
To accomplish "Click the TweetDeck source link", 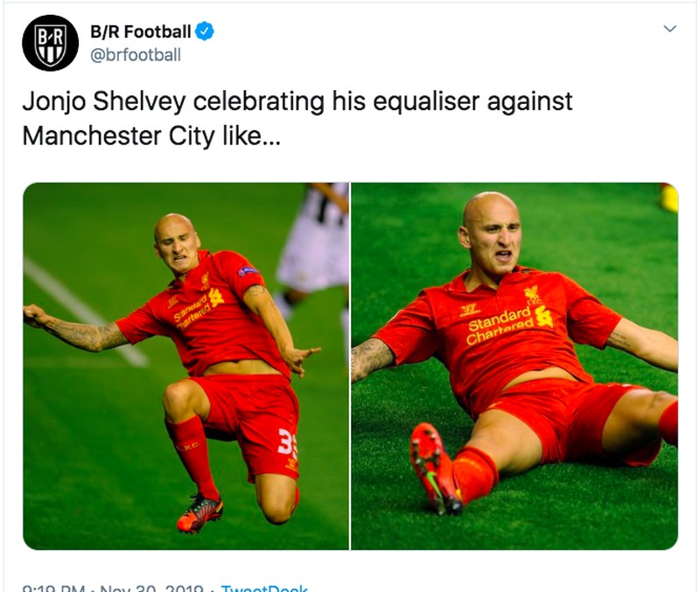I will [263, 589].
